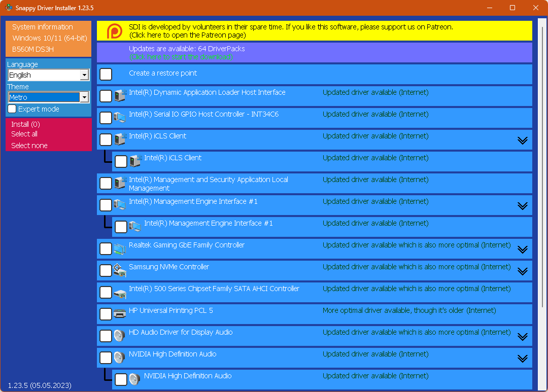Click Select none in the sidebar
Viewport: 548px width, 392px height.
point(29,146)
